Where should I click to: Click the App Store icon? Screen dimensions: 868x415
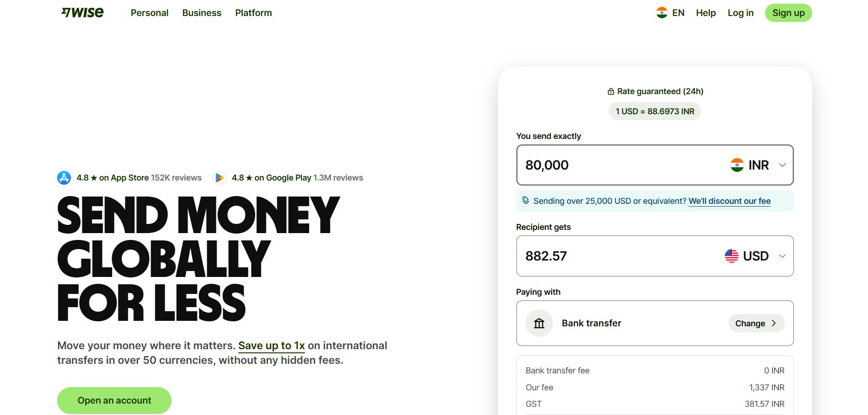coord(64,178)
